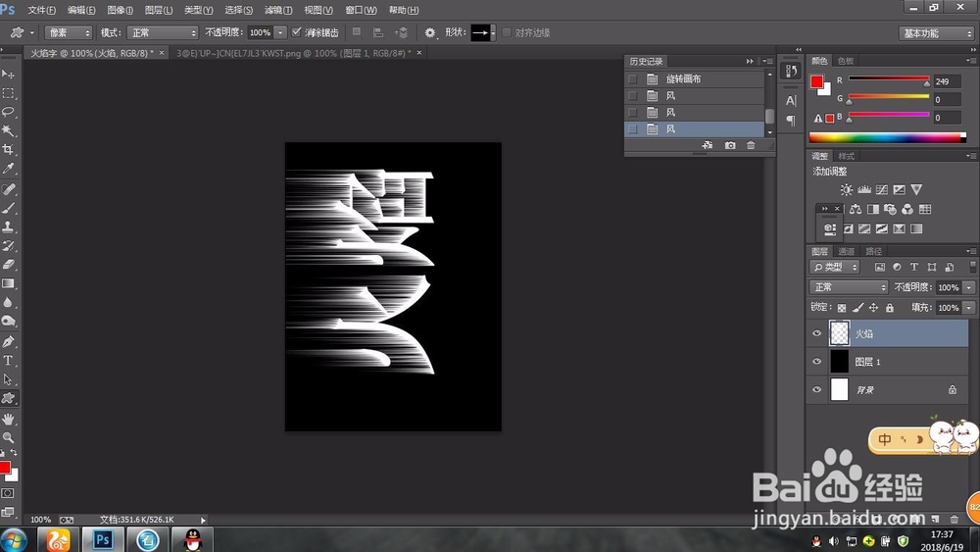Click the R value input field
Viewport: 980px width, 552px height.
(x=947, y=81)
